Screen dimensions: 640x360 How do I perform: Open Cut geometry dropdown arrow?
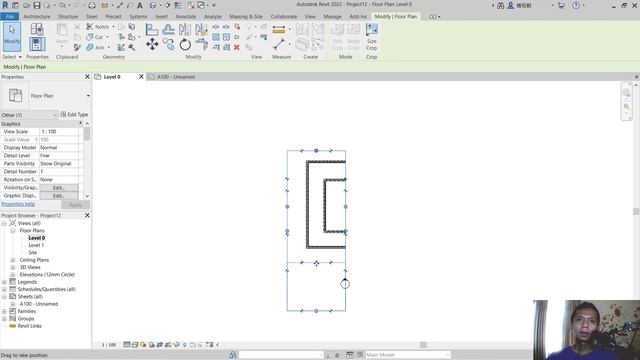tap(108, 37)
